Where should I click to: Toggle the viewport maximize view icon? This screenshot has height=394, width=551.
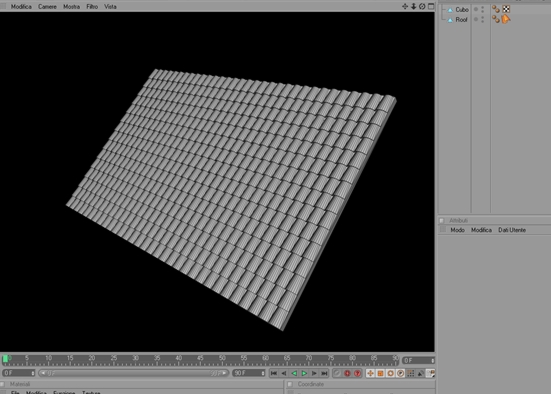click(431, 6)
